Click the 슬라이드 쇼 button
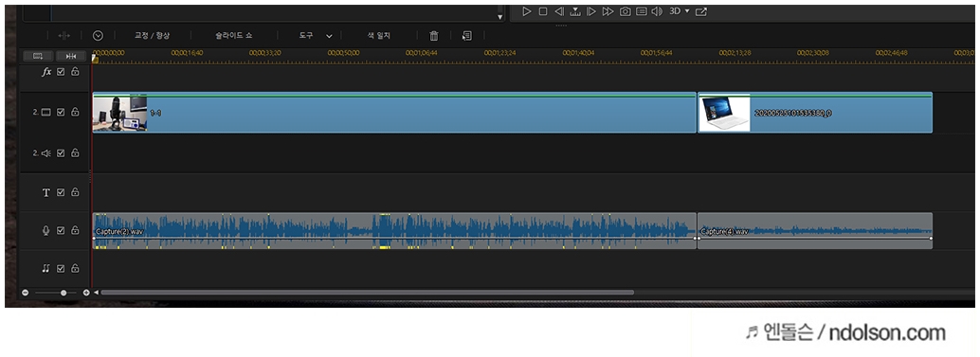Viewport: 980px width, 357px height. point(234,36)
